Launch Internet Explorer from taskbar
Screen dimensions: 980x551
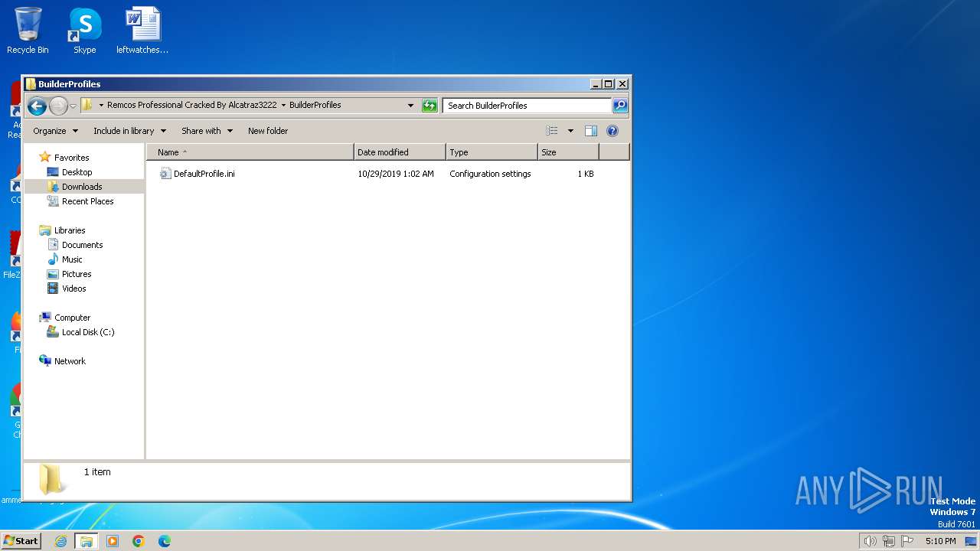point(60,541)
